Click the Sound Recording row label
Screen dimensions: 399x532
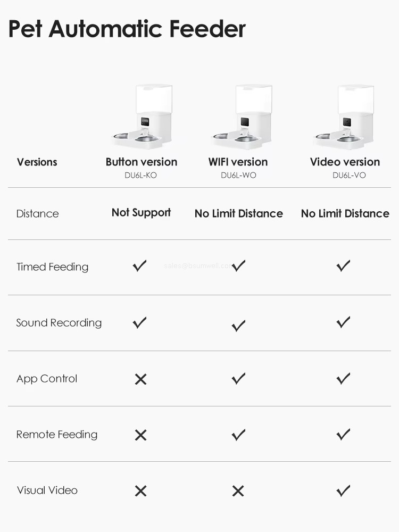click(x=59, y=323)
